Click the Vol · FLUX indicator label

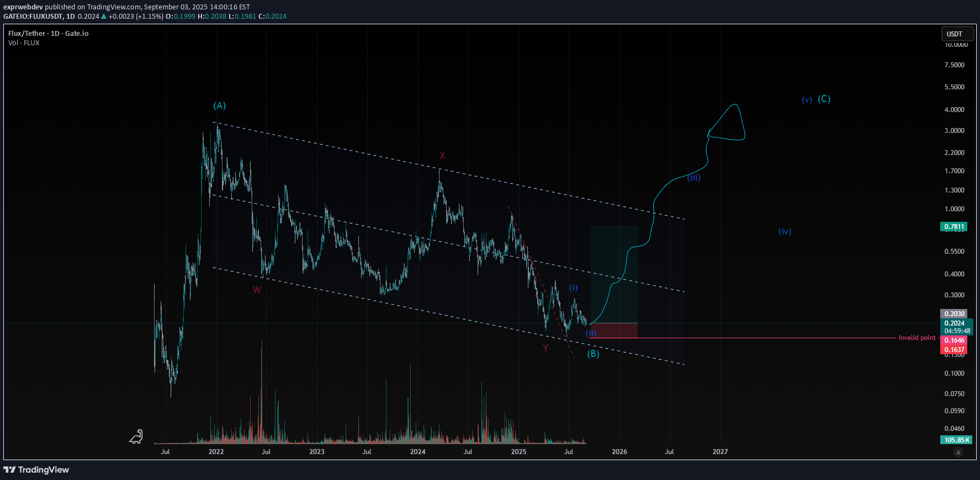point(24,42)
